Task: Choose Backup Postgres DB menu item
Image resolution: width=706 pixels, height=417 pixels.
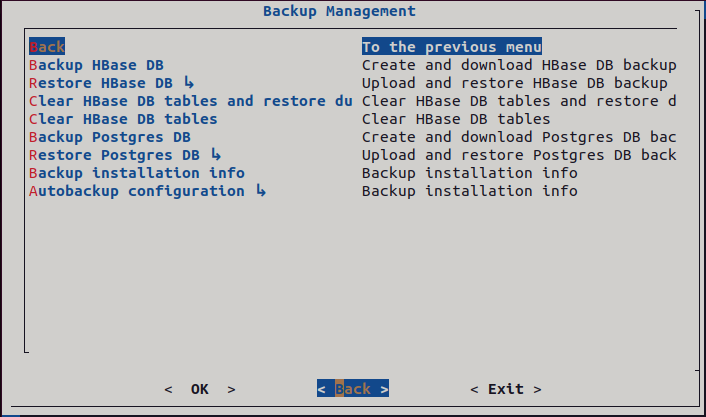Action: tap(110, 137)
